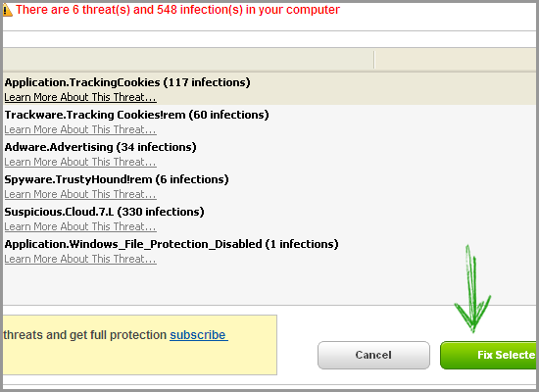Image resolution: width=539 pixels, height=392 pixels.
Task: Open the subscribe link
Action: pos(199,335)
